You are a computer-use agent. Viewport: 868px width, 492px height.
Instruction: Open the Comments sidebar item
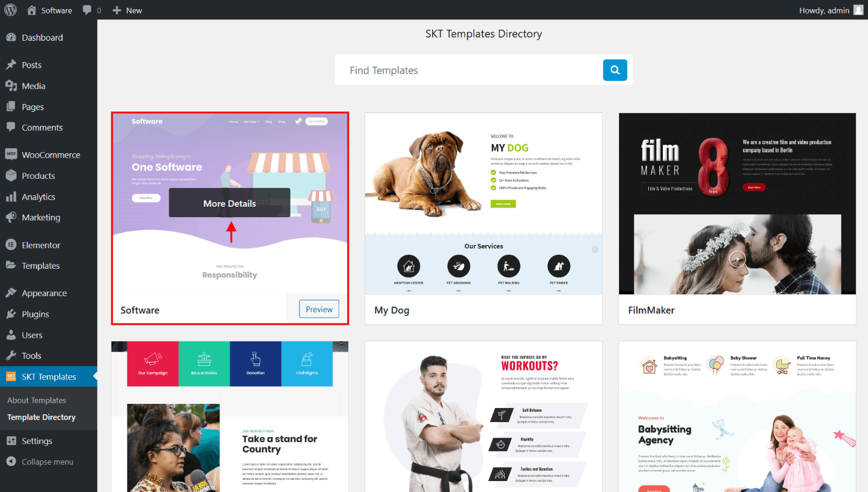tap(49, 128)
